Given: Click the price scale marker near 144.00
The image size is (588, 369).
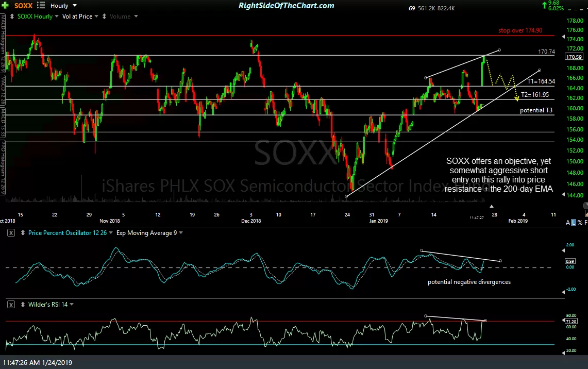Looking at the screenshot, I should [x=563, y=195].
